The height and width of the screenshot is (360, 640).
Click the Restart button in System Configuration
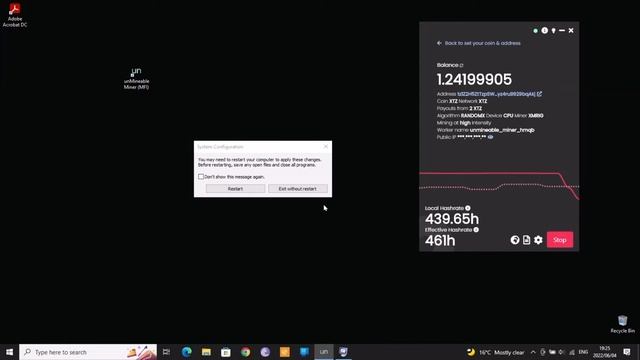pyautogui.click(x=235, y=189)
